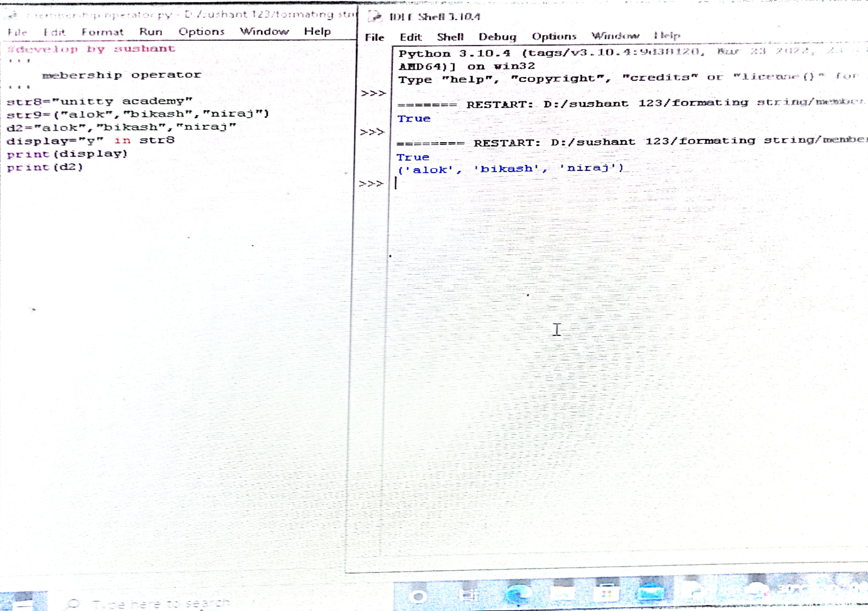Open the Edit menu in IDLE Shell
This screenshot has width=868, height=611.
410,37
